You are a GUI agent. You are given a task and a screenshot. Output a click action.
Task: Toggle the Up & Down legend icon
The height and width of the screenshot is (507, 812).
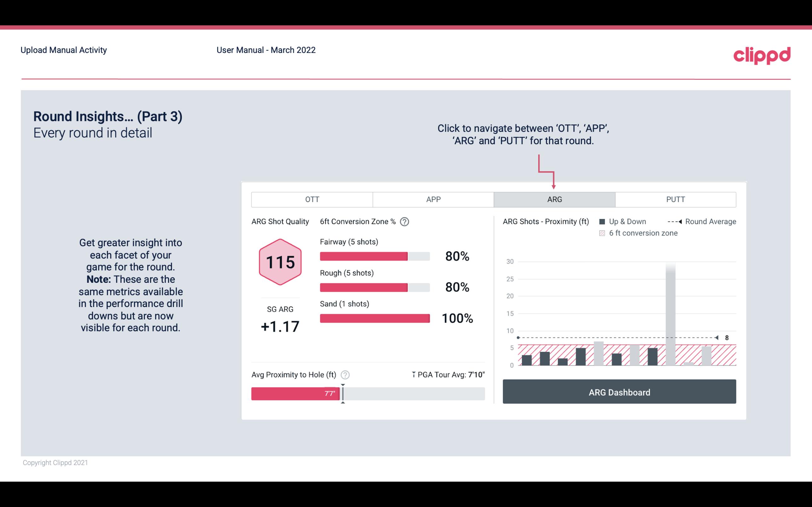point(603,221)
